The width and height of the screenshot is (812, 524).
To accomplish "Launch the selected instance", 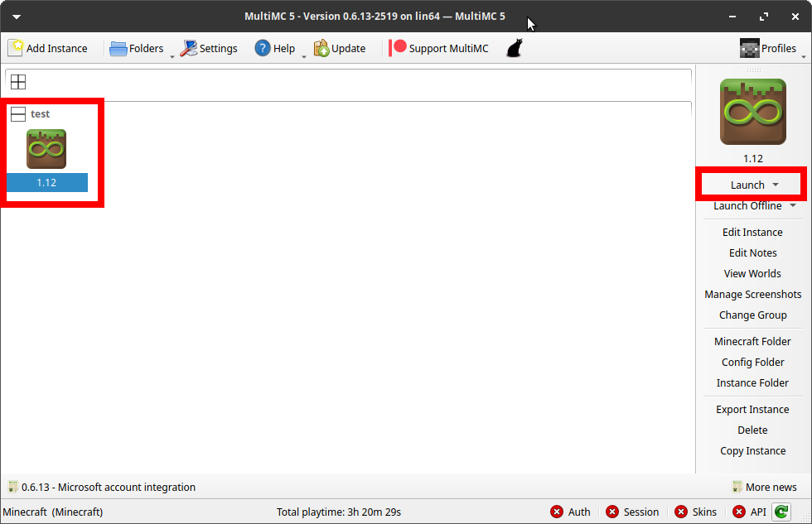I will [747, 185].
